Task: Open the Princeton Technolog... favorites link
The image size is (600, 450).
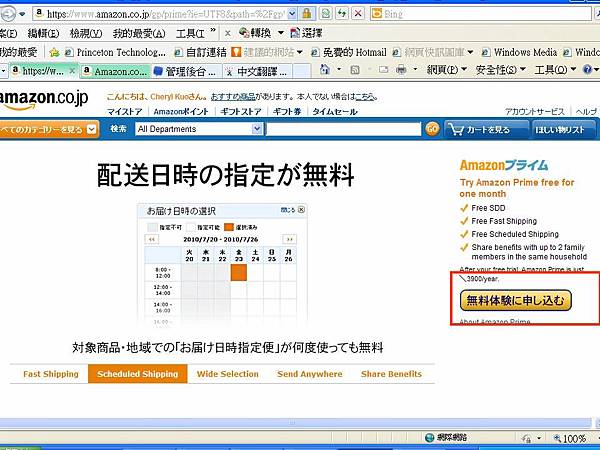Action: 115,52
